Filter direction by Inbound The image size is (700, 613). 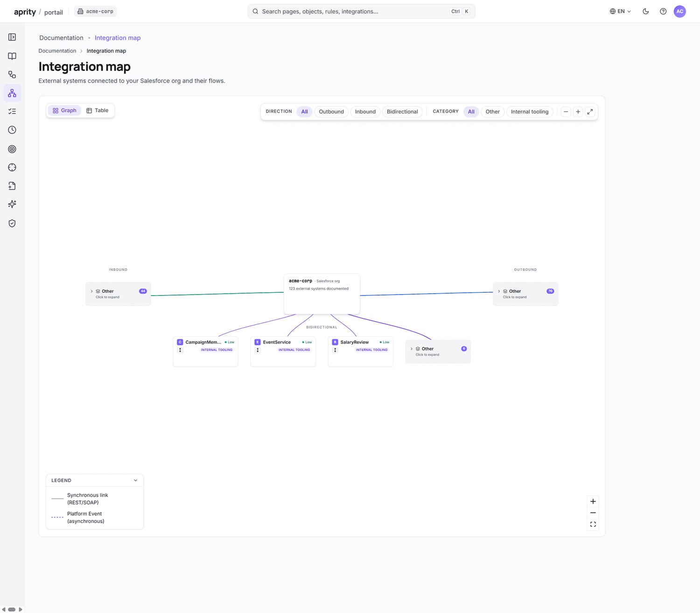click(x=365, y=112)
